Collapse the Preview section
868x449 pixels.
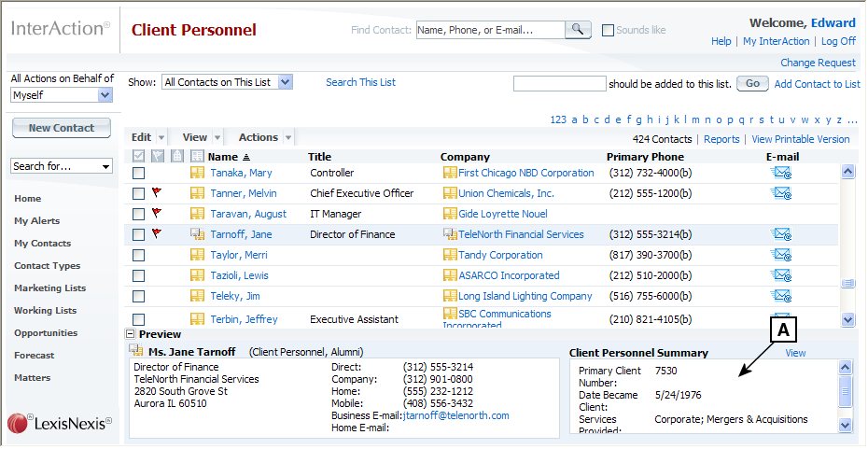pyautogui.click(x=131, y=334)
